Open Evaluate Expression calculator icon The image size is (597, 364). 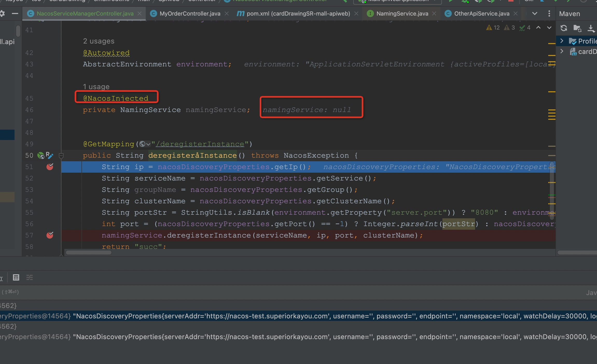click(16, 277)
